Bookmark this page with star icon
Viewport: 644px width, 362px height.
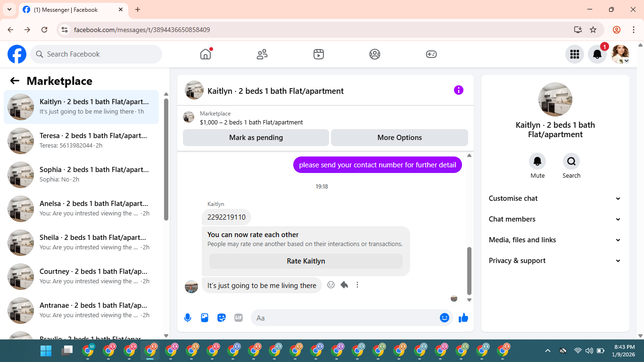(x=593, y=30)
